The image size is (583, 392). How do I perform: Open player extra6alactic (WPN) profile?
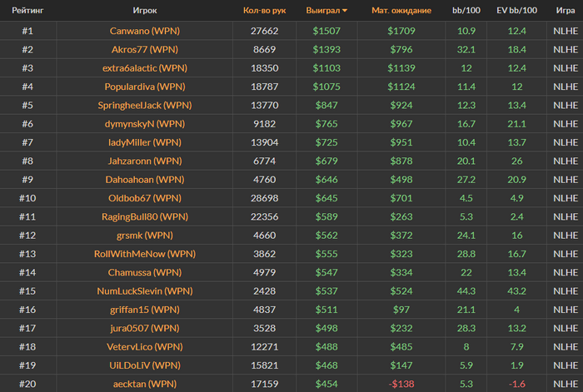coord(145,68)
